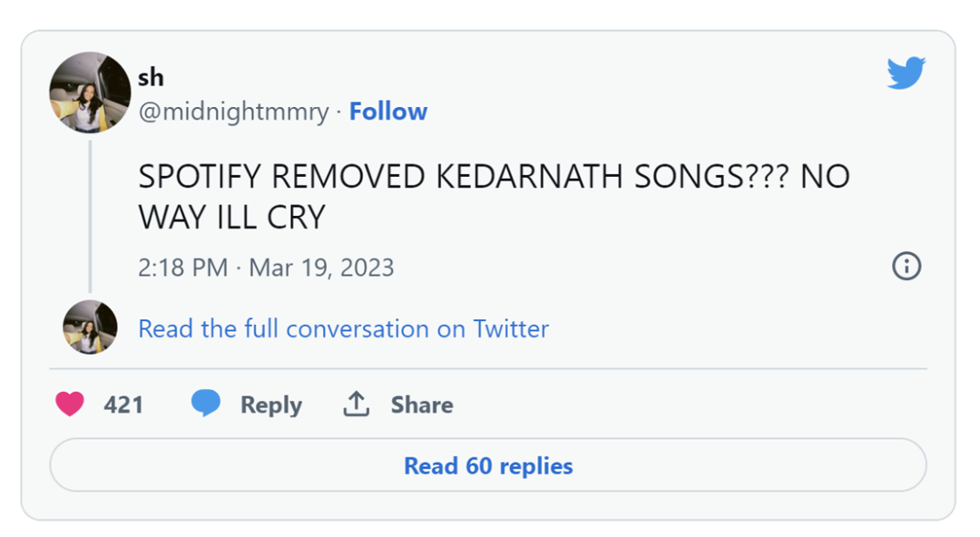Open the large profile avatar of sh
The width and height of the screenshot is (980, 537).
(90, 93)
